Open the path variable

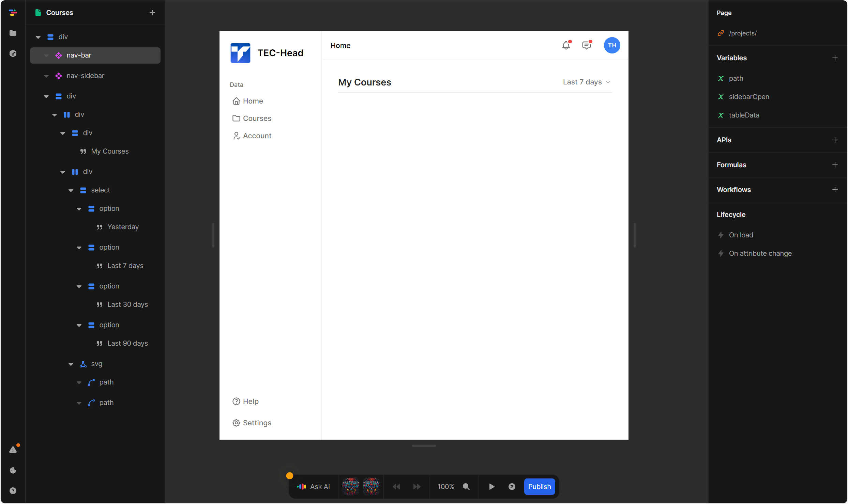(x=736, y=78)
